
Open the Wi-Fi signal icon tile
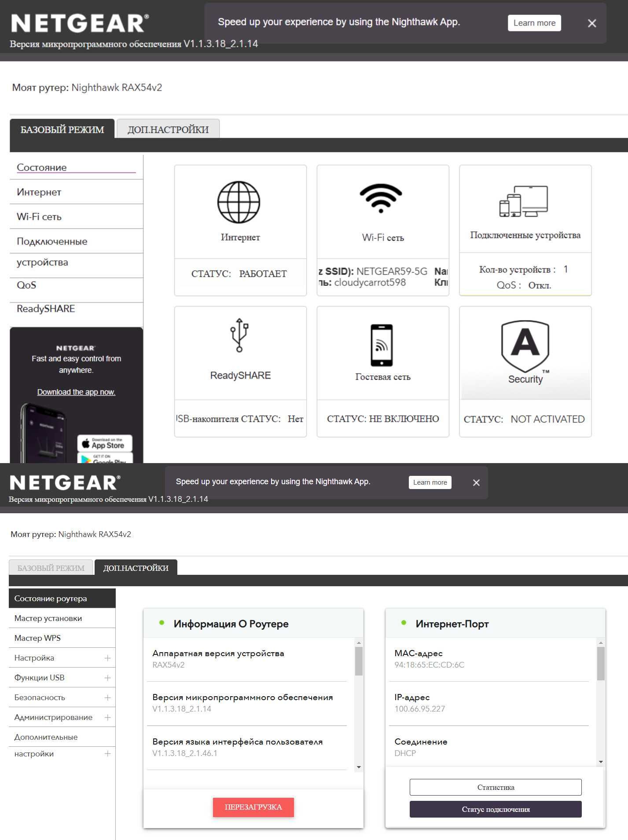click(x=381, y=198)
